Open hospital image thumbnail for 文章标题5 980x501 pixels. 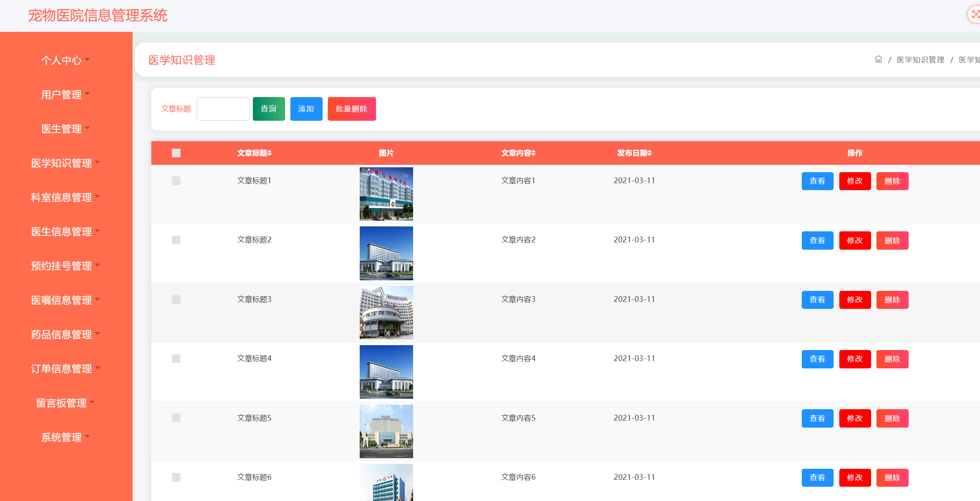tap(386, 431)
